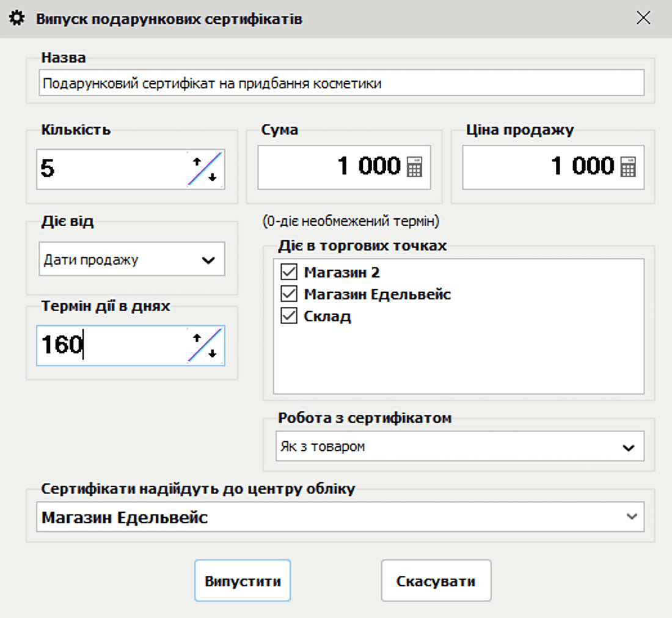The height and width of the screenshot is (618, 672).
Task: Open calculator in Ціна продажу field
Action: pyautogui.click(x=628, y=167)
